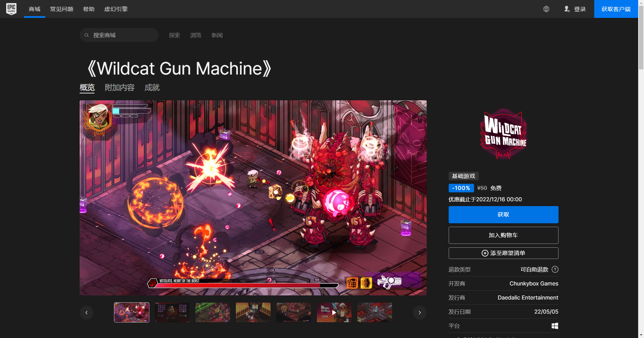
Task: Advance screenshots with the right chevron arrow
Action: [419, 313]
